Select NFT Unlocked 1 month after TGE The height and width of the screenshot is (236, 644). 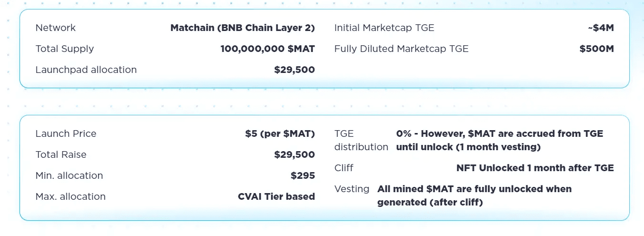535,168
